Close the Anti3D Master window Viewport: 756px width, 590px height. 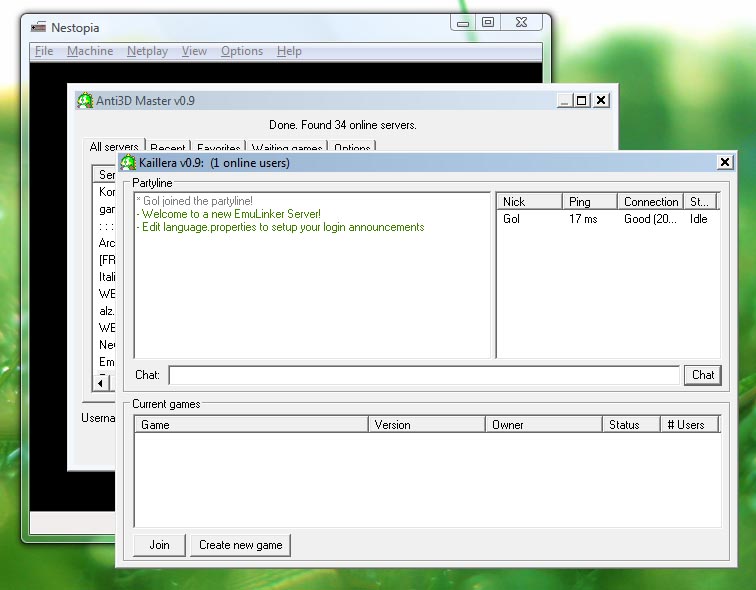click(x=601, y=100)
